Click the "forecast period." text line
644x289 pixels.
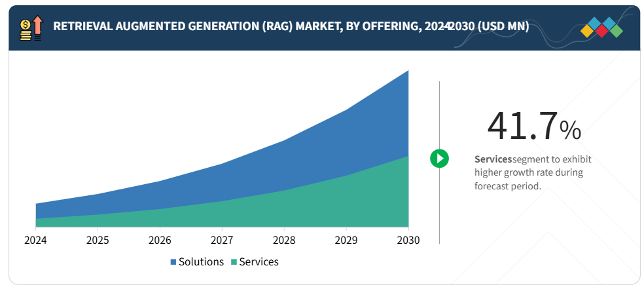coord(508,186)
